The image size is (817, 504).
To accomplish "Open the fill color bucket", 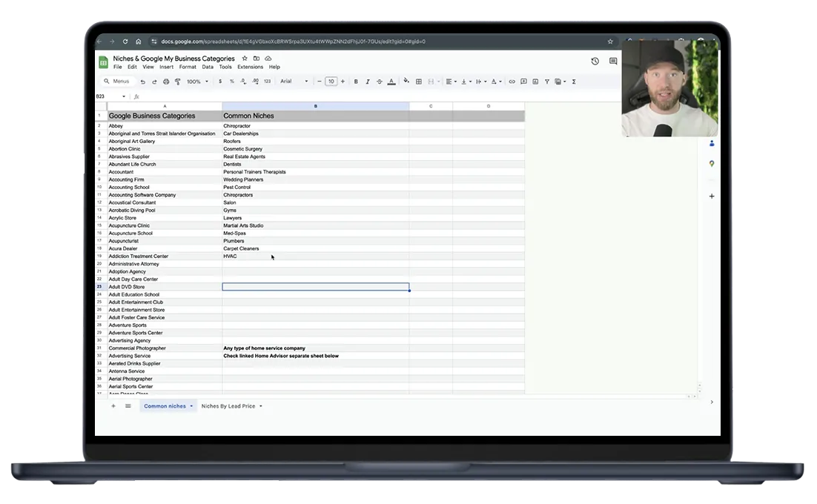I will point(406,82).
